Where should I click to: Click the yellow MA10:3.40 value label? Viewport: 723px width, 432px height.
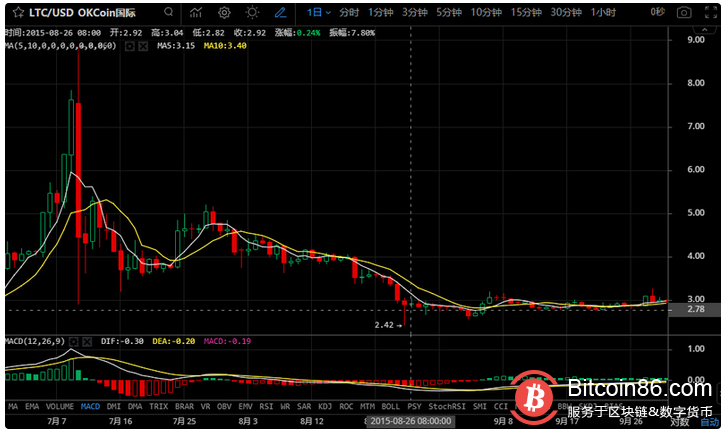[225, 46]
